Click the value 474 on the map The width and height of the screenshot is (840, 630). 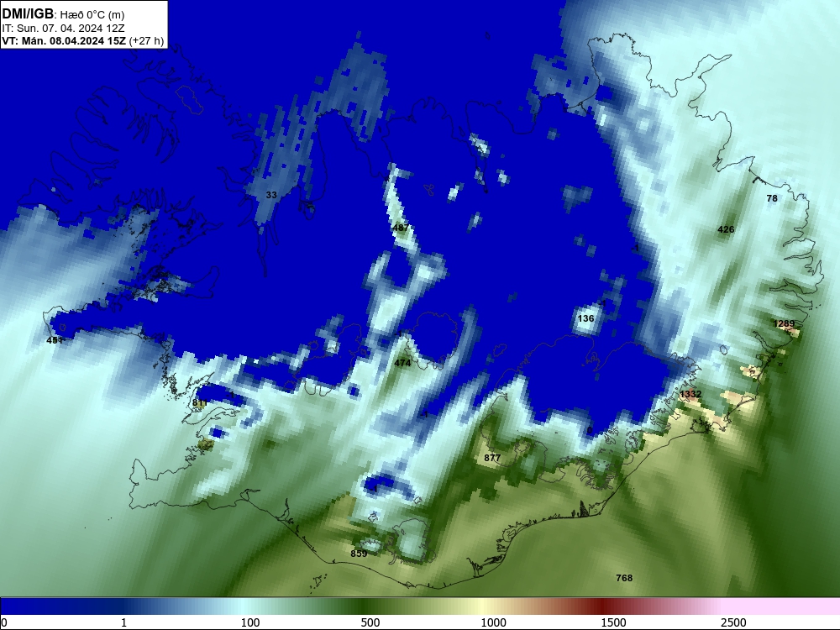pos(402,363)
